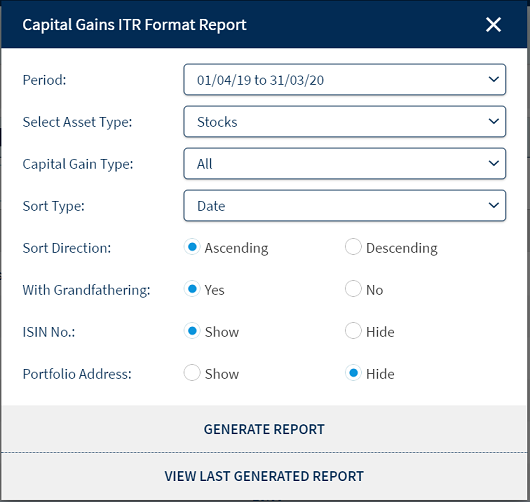Click the Generate Report button
Image resolution: width=530 pixels, height=502 pixels.
tap(264, 429)
